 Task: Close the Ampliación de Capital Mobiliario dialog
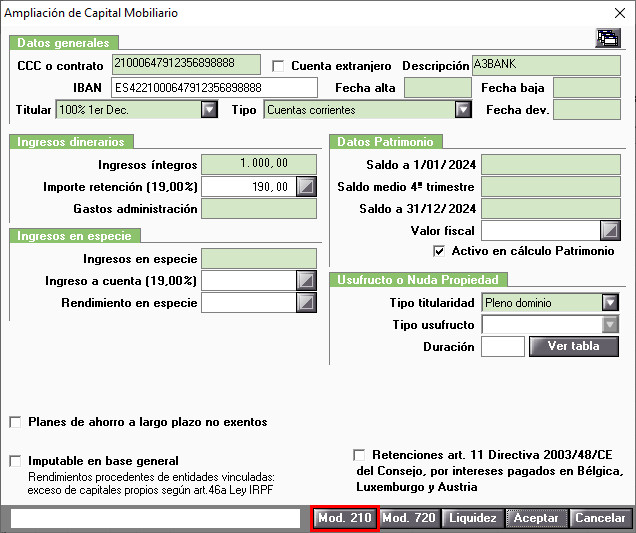(618, 12)
